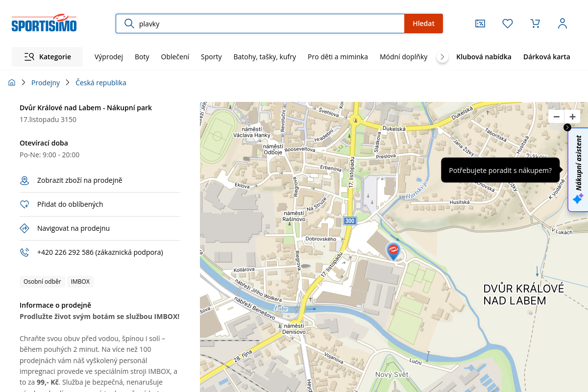Click the add-to-favorites heart plus icon
Screen dimensions: 588x392
[x=24, y=204]
